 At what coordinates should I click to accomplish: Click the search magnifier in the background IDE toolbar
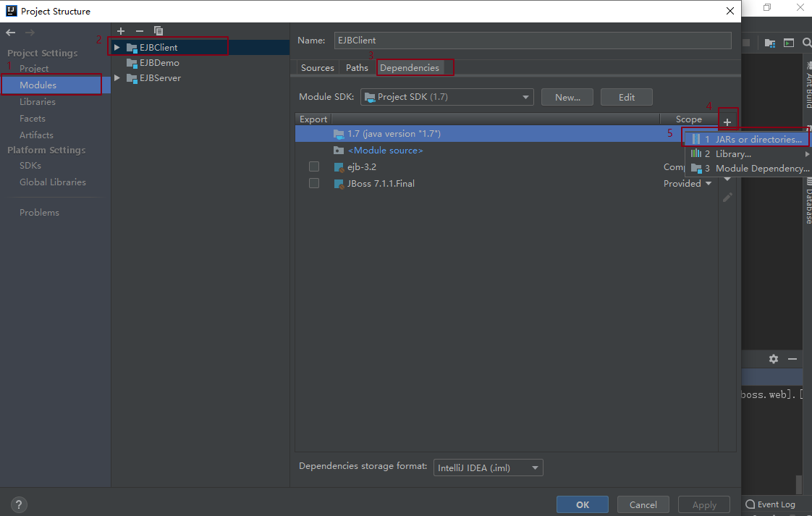pyautogui.click(x=807, y=43)
